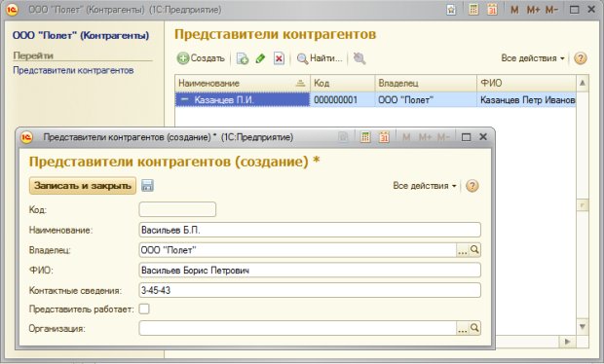
Task: Click the 1C logo in the main window title bar
Action: pyautogui.click(x=12, y=10)
